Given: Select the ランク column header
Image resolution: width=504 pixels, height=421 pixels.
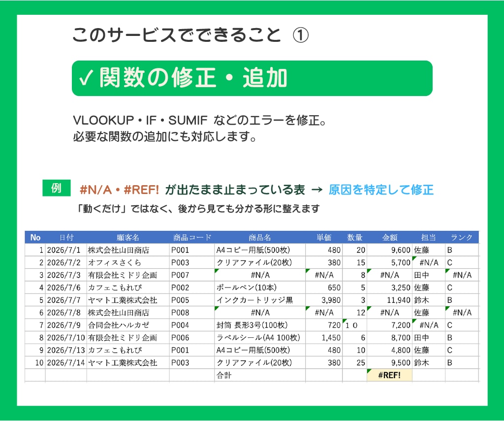Looking at the screenshot, I should [462, 237].
